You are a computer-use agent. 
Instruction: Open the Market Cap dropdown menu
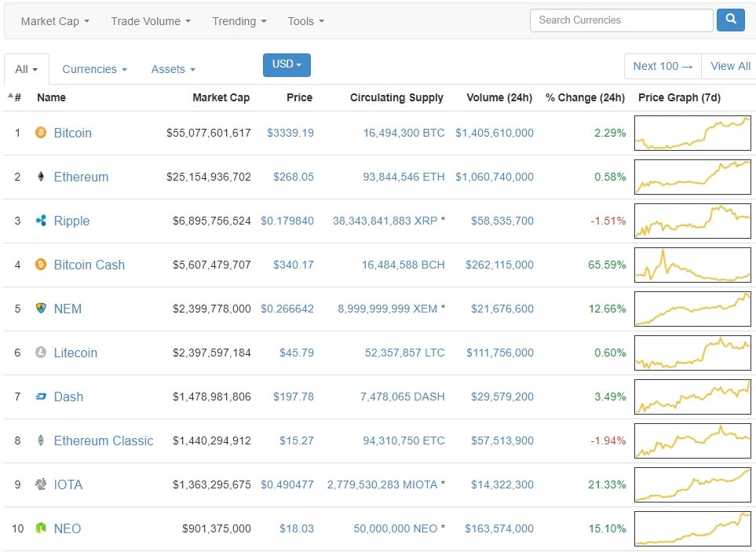coord(55,21)
